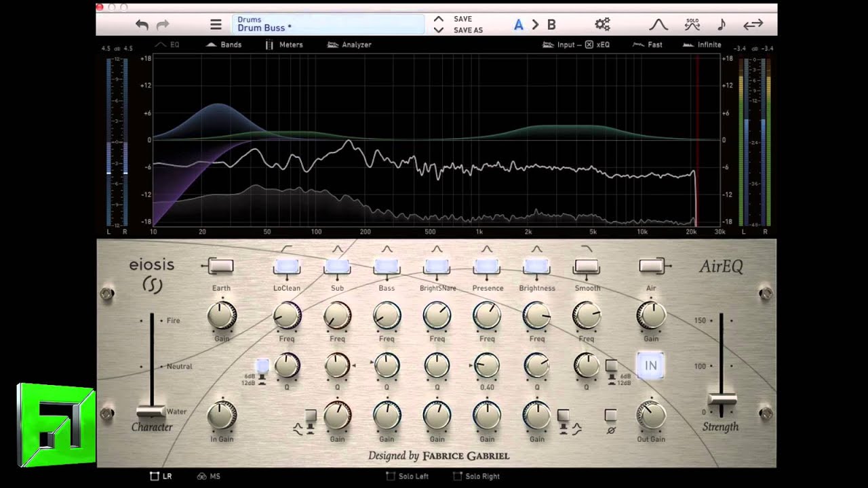Enable the Smooth band switch
868x488 pixels.
coord(587,266)
